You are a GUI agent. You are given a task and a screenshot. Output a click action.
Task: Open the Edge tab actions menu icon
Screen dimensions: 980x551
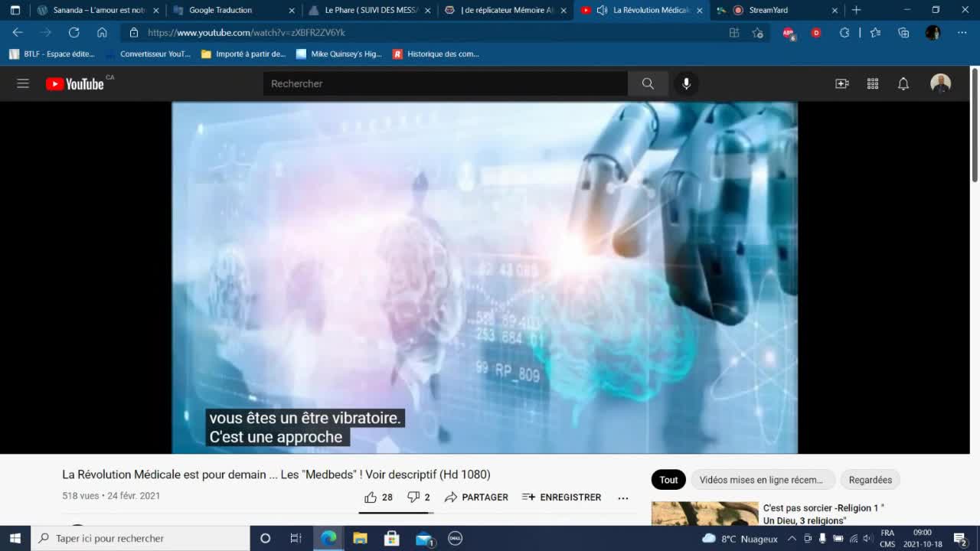15,10
